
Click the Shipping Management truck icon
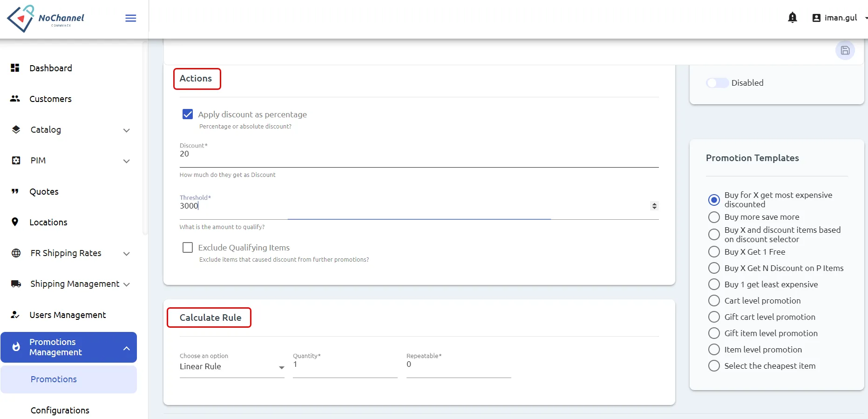pos(16,284)
